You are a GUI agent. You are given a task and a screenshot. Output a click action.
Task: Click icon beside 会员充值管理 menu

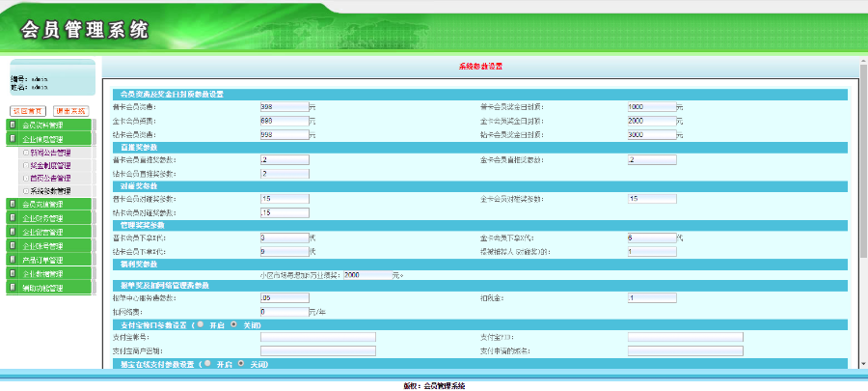13,205
